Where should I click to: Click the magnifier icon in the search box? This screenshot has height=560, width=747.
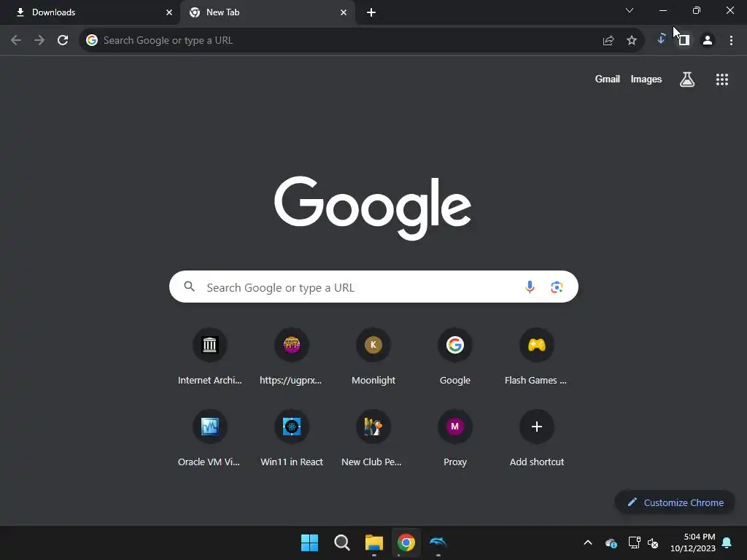[190, 286]
